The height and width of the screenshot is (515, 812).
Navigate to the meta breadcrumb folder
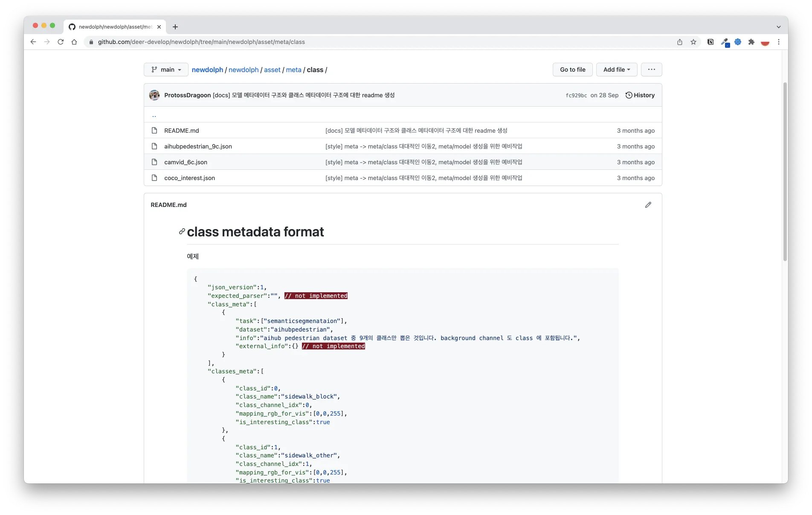pos(293,70)
